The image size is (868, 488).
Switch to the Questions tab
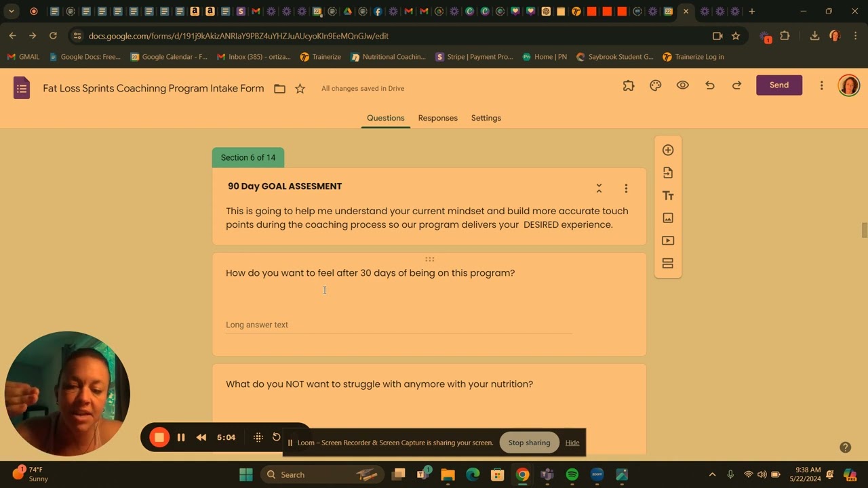[x=385, y=118]
